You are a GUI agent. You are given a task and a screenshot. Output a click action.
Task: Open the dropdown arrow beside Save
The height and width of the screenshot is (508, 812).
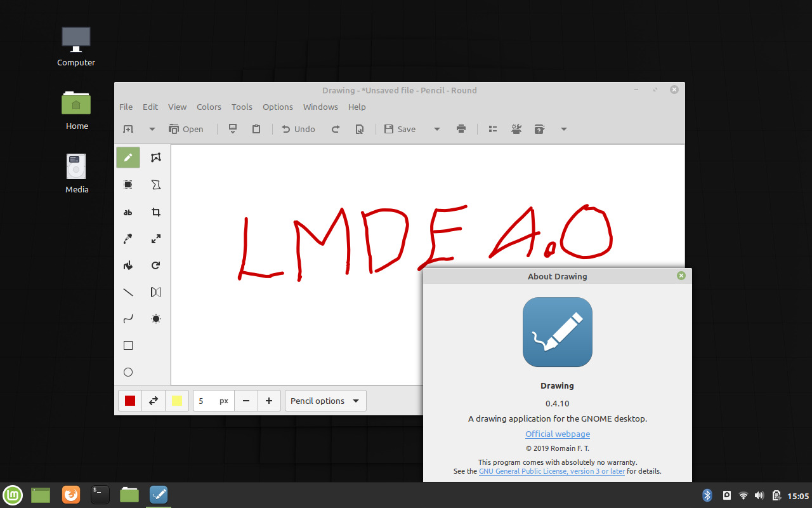436,129
